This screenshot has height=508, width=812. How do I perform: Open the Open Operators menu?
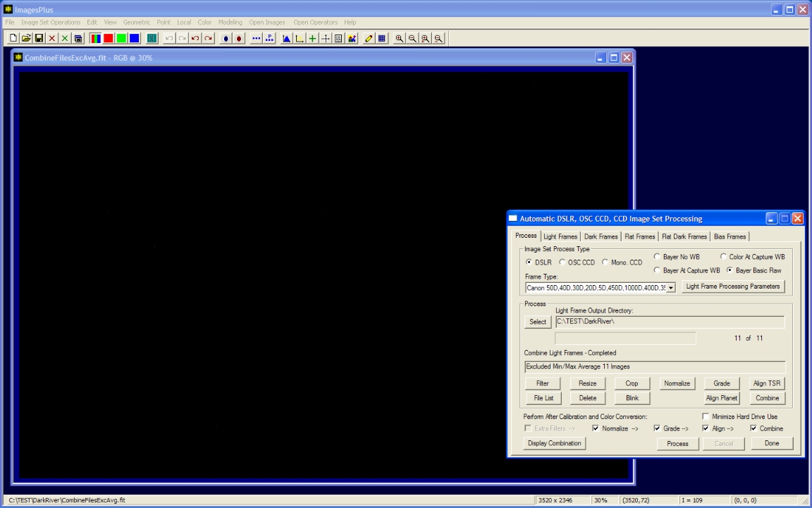(315, 23)
